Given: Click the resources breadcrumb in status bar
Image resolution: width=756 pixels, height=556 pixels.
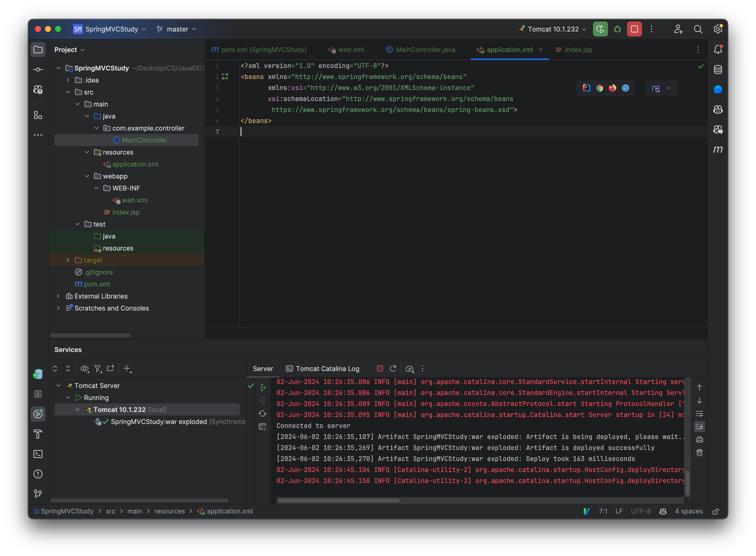Looking at the screenshot, I should [170, 511].
